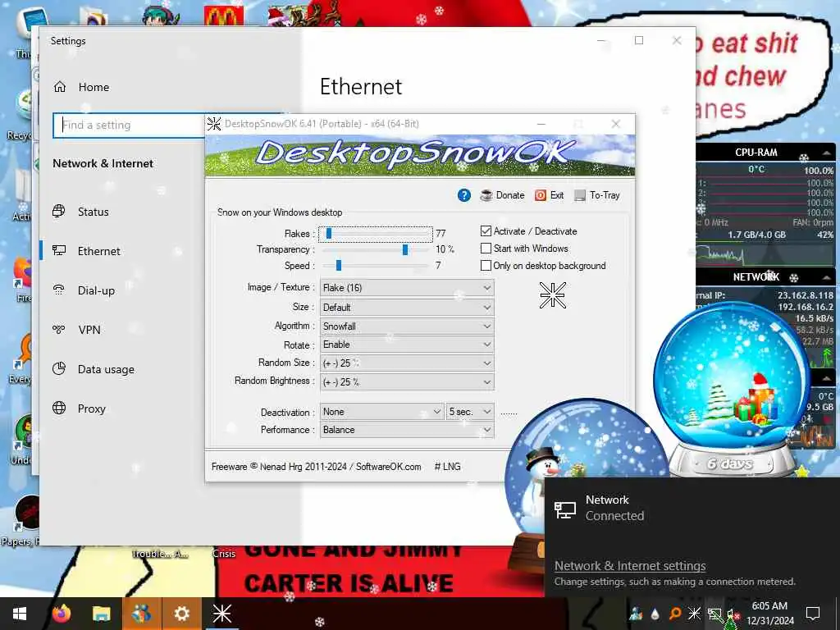Click the Proxy globe icon in Settings sidebar
Image resolution: width=840 pixels, height=630 pixels.
pos(59,409)
